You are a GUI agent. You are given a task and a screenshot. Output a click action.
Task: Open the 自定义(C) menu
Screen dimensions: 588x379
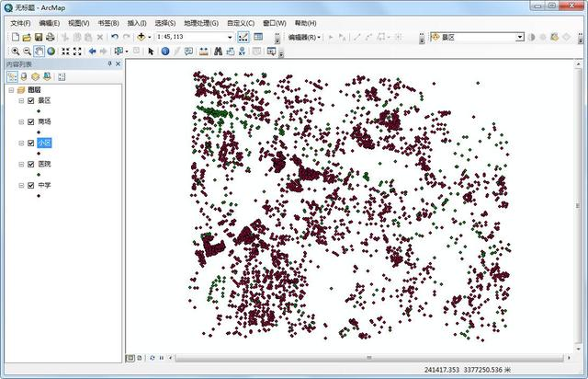(x=241, y=23)
